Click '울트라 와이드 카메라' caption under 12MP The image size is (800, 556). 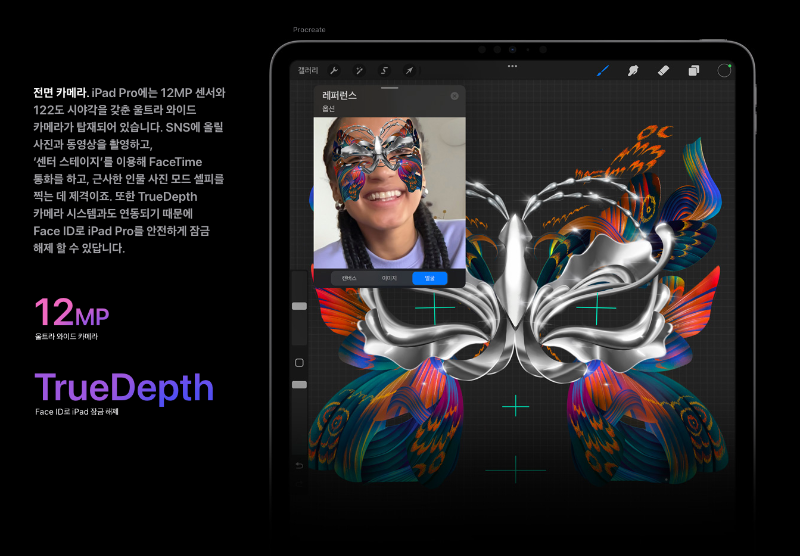66,337
